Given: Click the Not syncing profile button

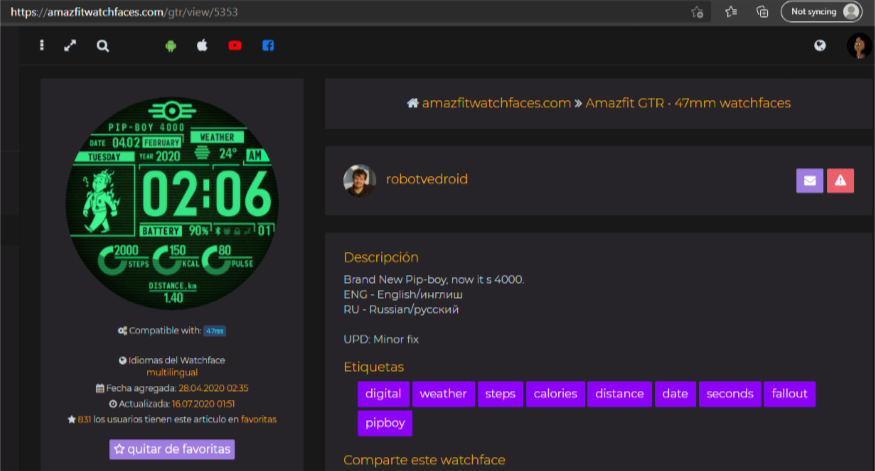Looking at the screenshot, I should tap(821, 12).
